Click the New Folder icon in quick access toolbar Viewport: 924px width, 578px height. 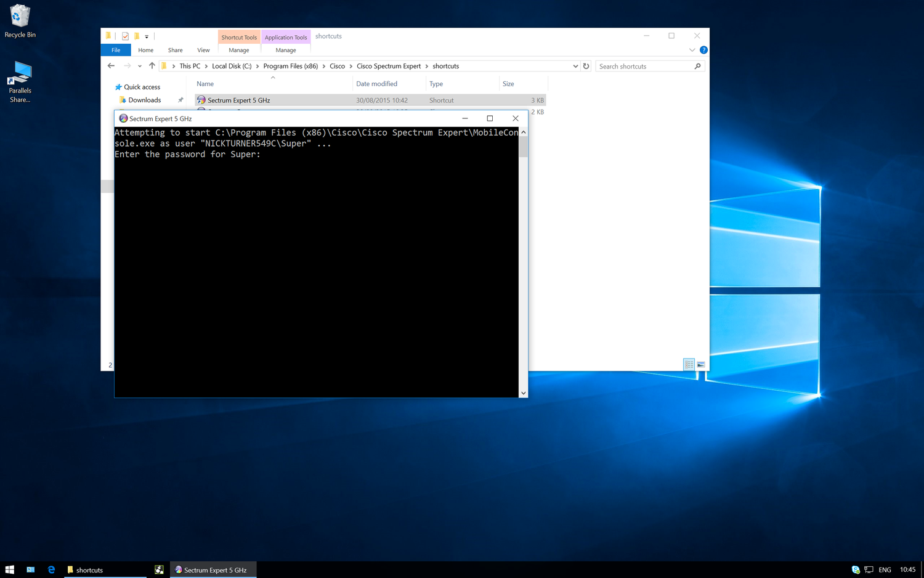(137, 36)
